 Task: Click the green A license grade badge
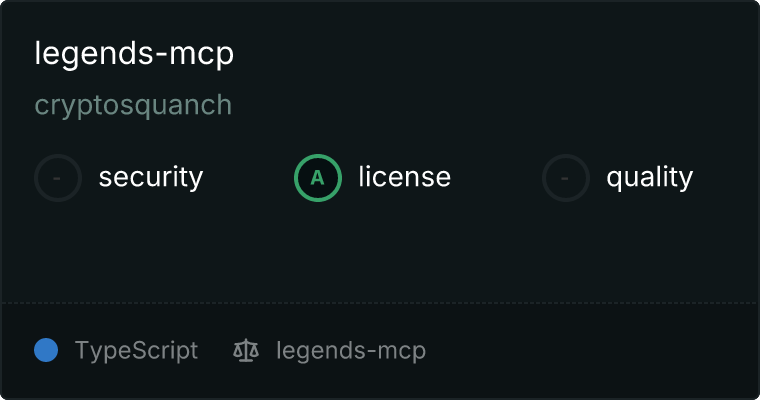pyautogui.click(x=318, y=178)
